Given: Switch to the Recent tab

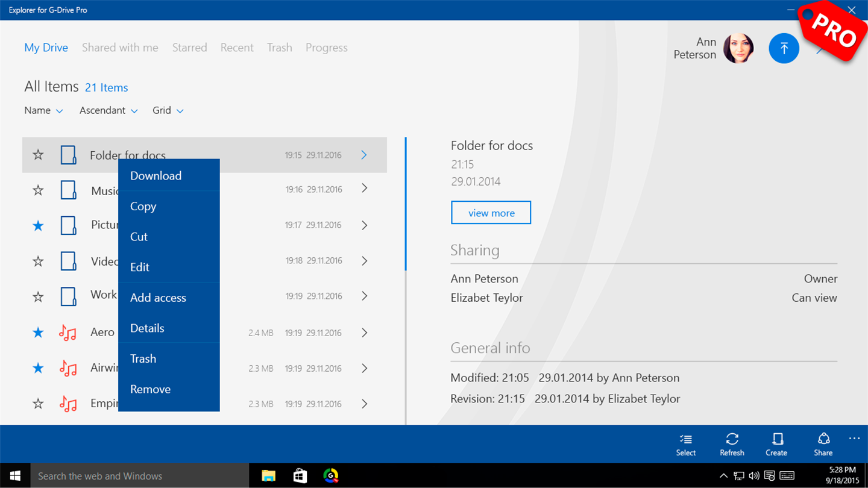Looking at the screenshot, I should (x=237, y=48).
